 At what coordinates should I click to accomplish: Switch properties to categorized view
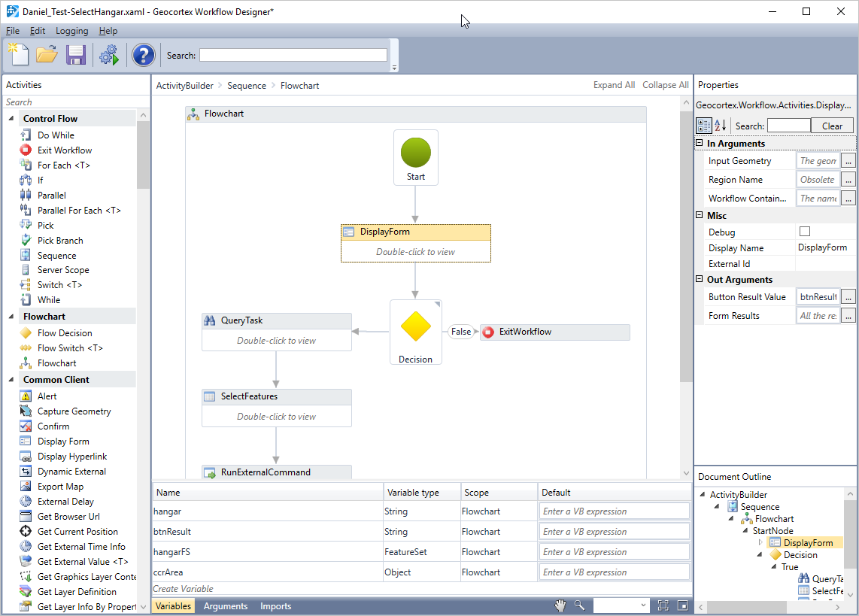(704, 126)
